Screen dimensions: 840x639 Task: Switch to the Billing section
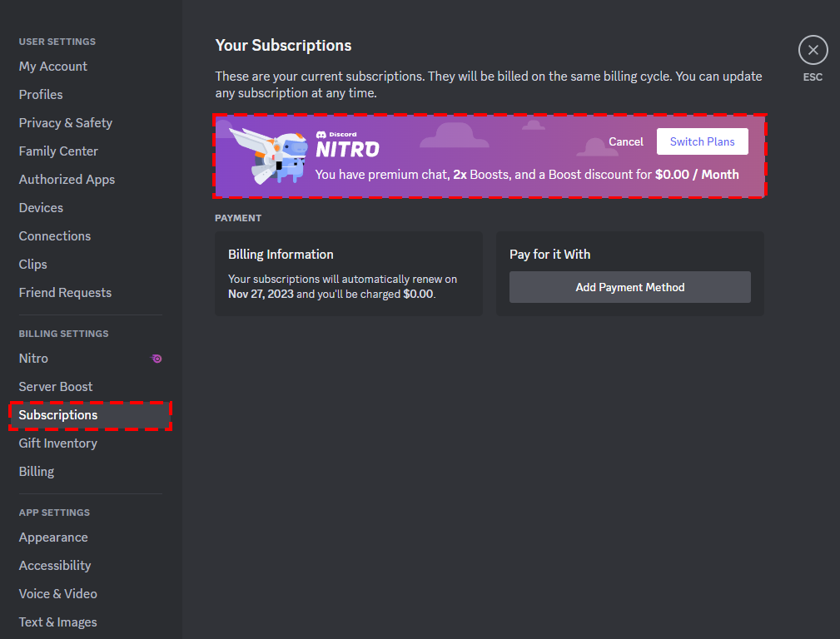(36, 471)
